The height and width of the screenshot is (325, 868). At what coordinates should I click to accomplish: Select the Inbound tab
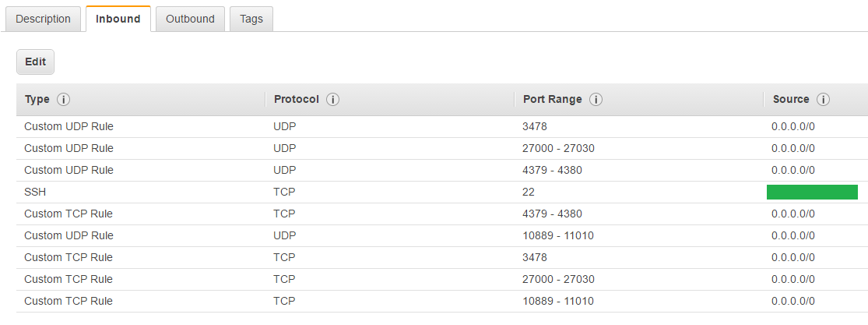click(x=118, y=19)
